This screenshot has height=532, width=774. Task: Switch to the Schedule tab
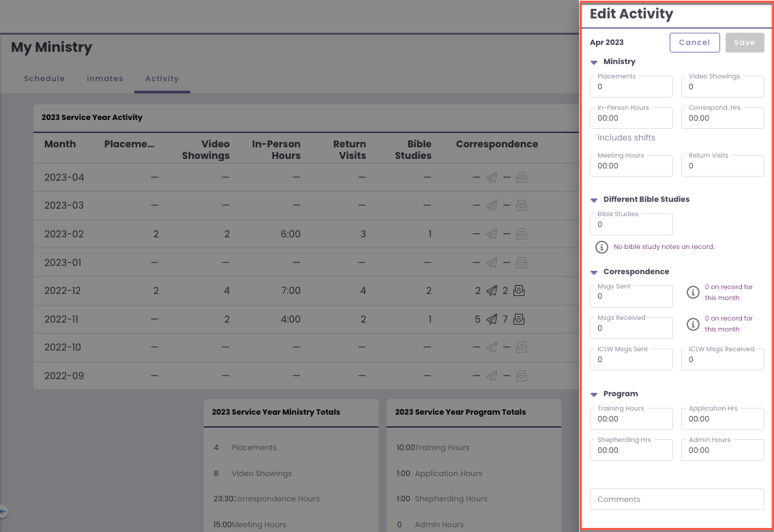[x=44, y=78]
